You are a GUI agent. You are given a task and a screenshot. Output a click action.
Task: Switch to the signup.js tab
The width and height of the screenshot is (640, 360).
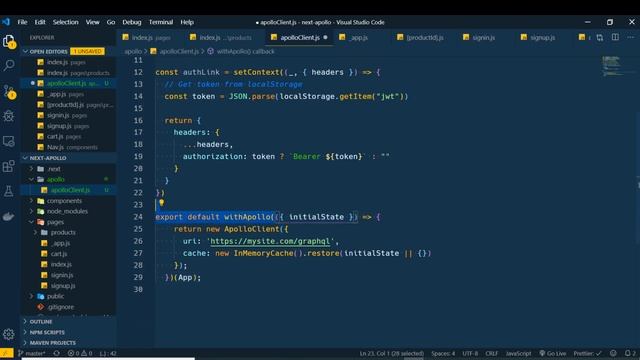(542, 38)
